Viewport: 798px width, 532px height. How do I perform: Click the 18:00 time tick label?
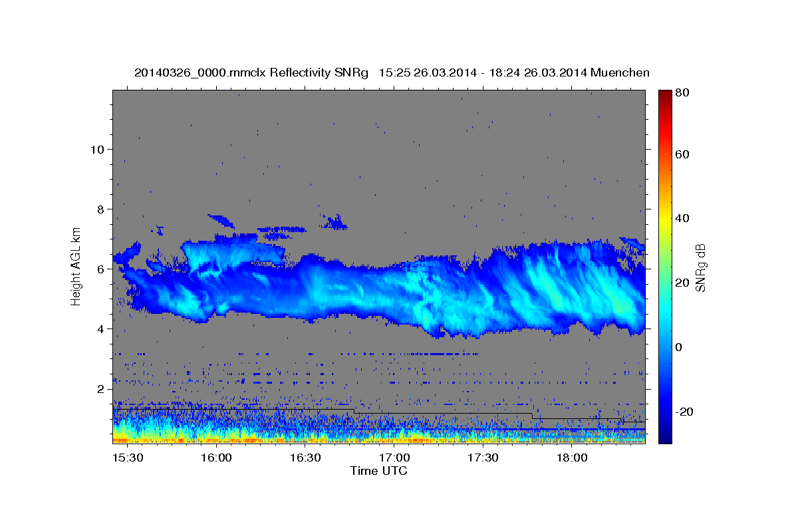click(x=571, y=458)
